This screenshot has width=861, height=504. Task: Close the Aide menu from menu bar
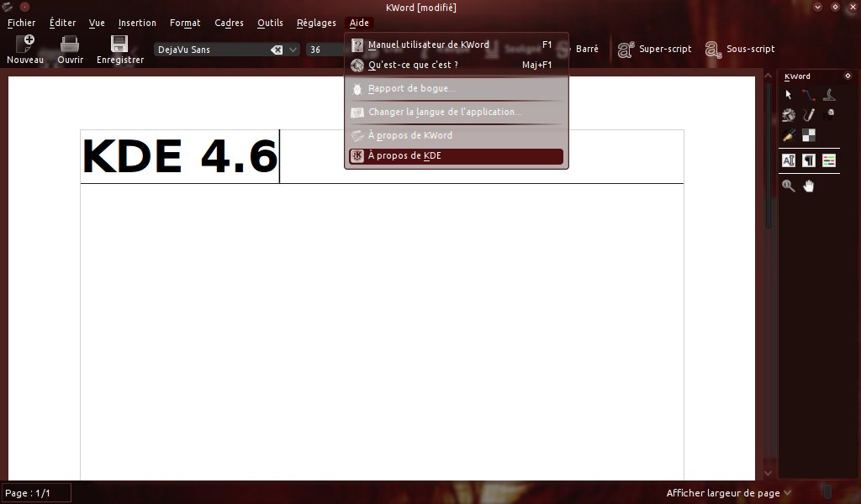pyautogui.click(x=359, y=23)
